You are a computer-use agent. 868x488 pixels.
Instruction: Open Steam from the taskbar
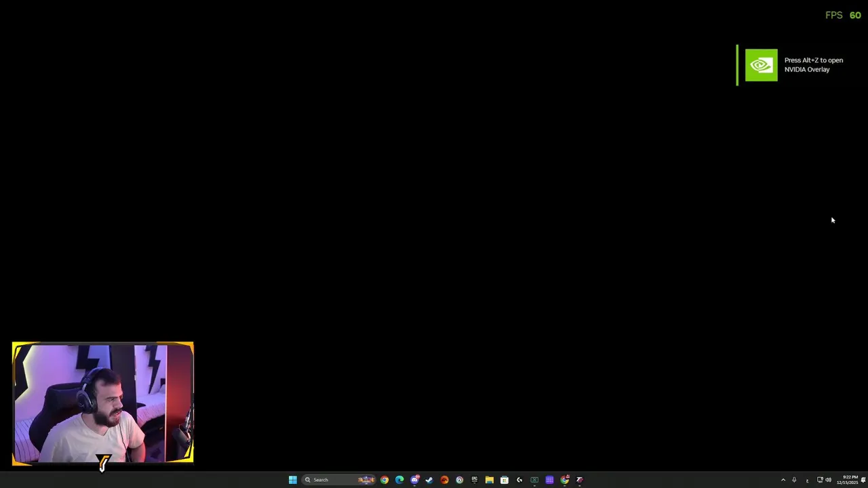[x=429, y=480]
